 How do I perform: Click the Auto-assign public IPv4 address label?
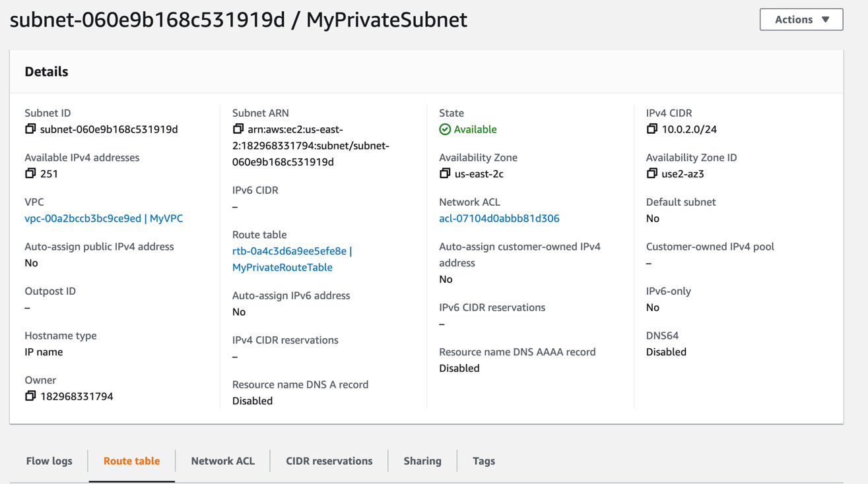point(99,247)
